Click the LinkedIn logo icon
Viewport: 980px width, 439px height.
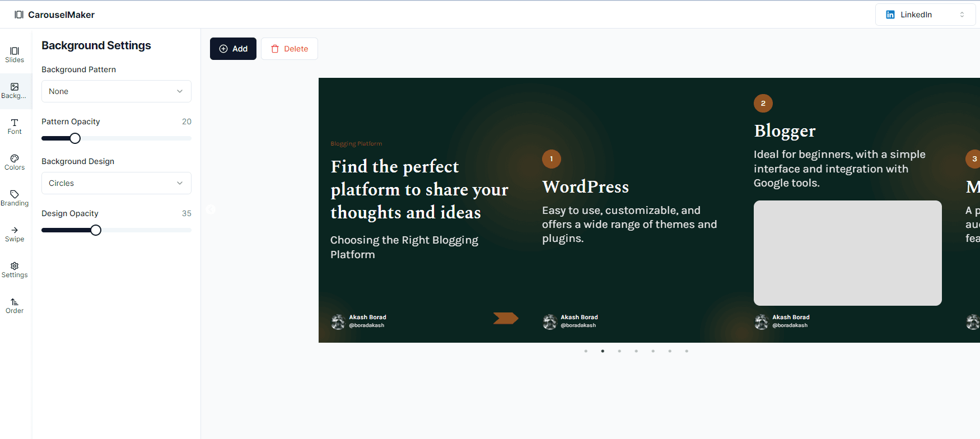(890, 15)
